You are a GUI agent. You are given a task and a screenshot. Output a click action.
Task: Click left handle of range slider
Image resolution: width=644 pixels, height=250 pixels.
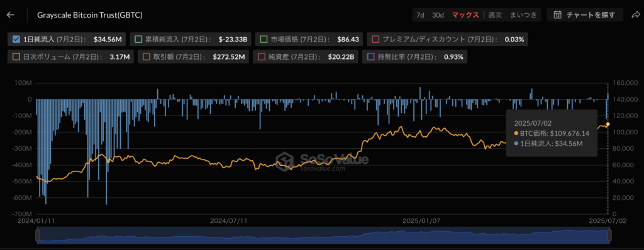37,236
